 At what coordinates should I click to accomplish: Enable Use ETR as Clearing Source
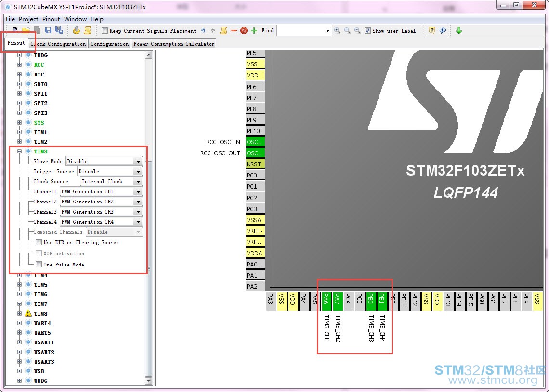tap(39, 242)
